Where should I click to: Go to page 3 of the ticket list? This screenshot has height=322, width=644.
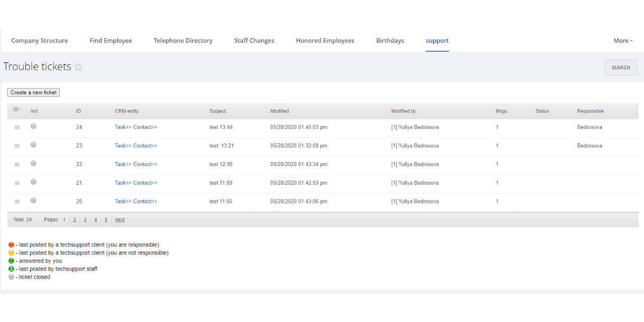[x=85, y=219]
